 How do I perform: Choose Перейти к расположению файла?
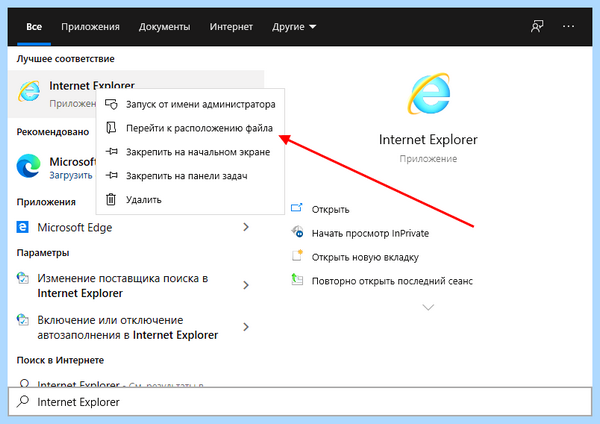[x=190, y=128]
